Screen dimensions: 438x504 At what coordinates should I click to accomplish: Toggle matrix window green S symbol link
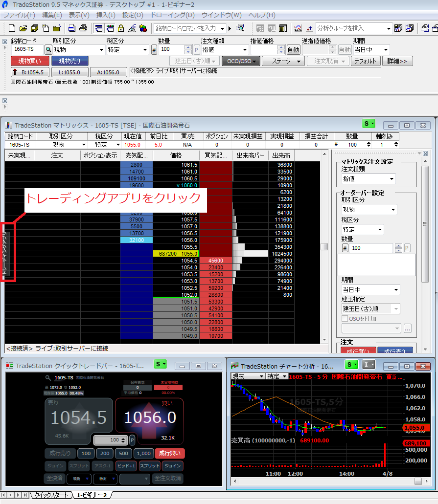click(369, 124)
